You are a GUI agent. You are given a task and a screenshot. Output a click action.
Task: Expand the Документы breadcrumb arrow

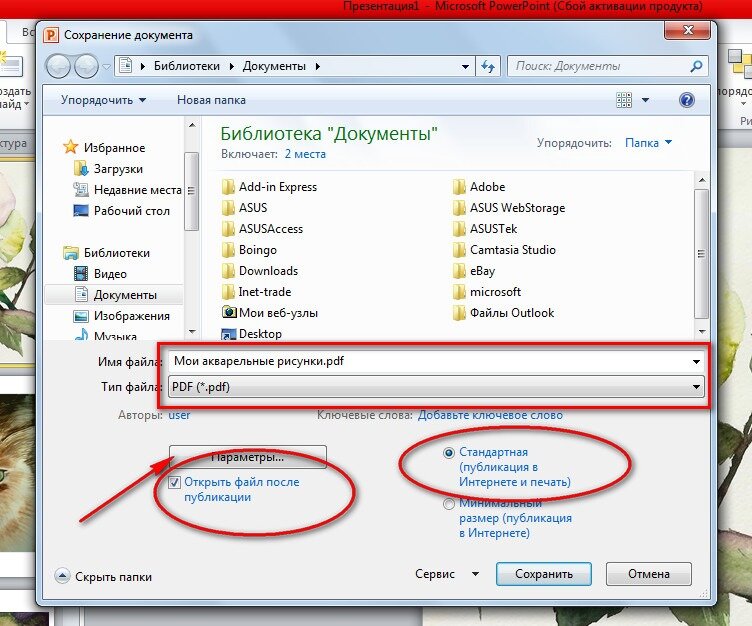point(317,66)
